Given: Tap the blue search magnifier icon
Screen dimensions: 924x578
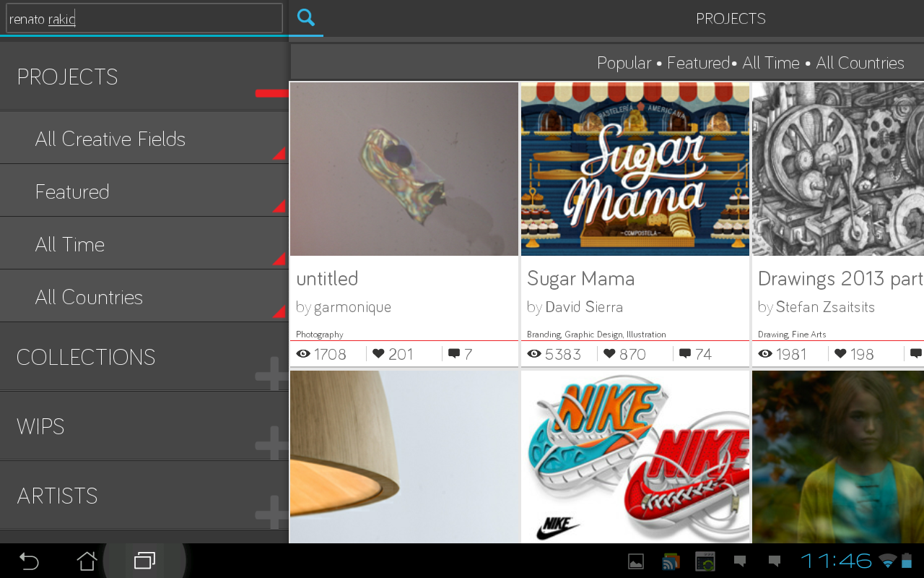Looking at the screenshot, I should pyautogui.click(x=306, y=17).
